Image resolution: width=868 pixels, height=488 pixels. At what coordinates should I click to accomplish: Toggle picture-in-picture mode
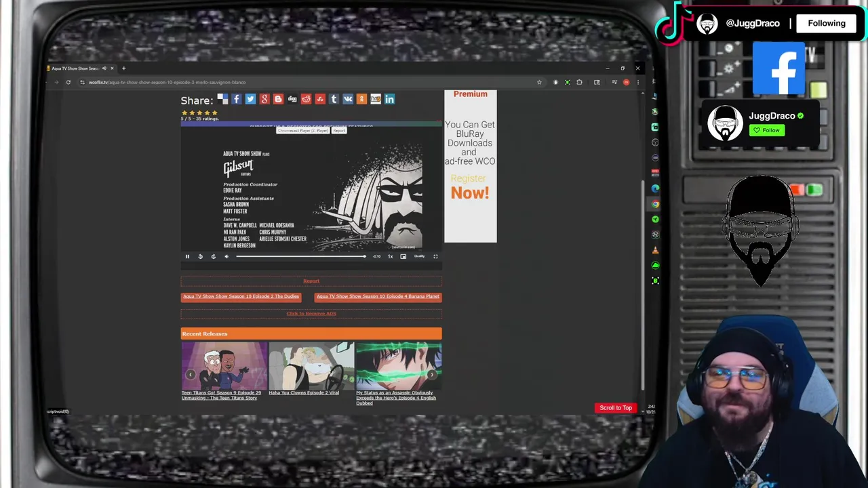tap(403, 256)
